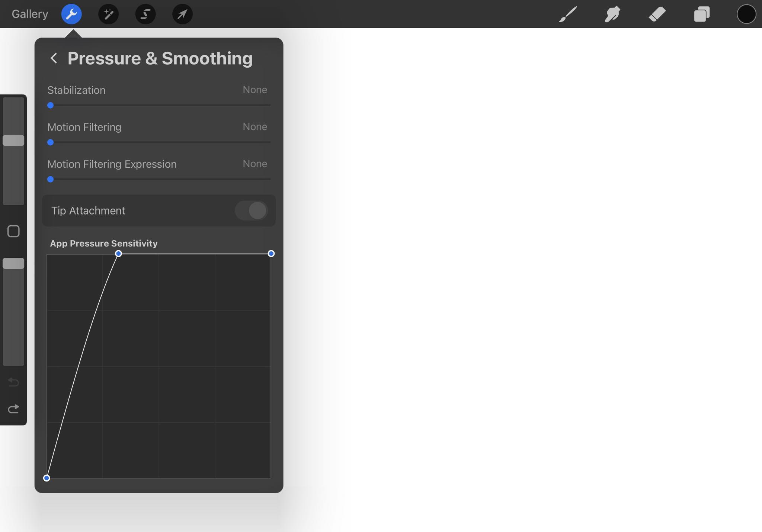Tap the Motion Filtering Expression slider handle
This screenshot has width=762, height=532.
50,179
